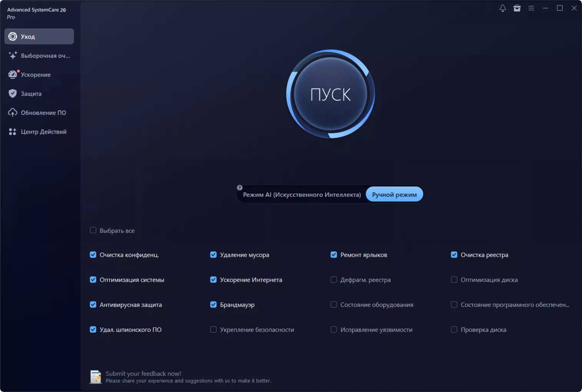Click the speedometer icon for Ускорение

13,75
